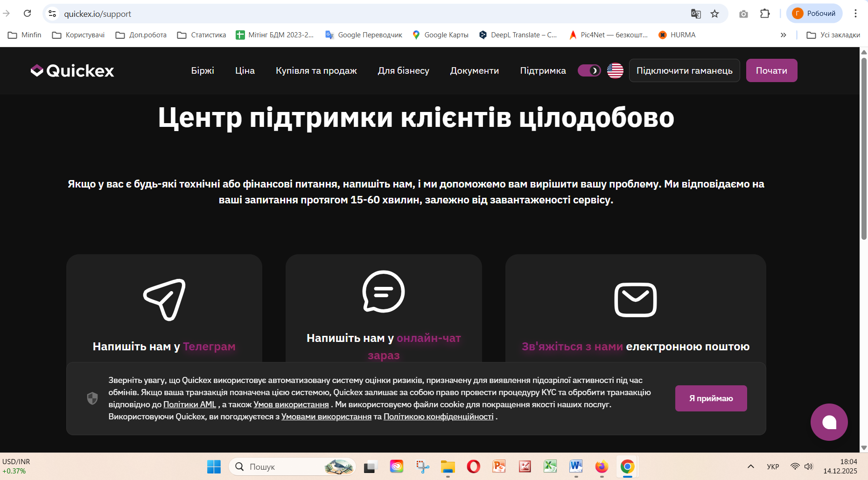The image size is (868, 480).
Task: Open the Біржі menu item
Action: point(203,70)
